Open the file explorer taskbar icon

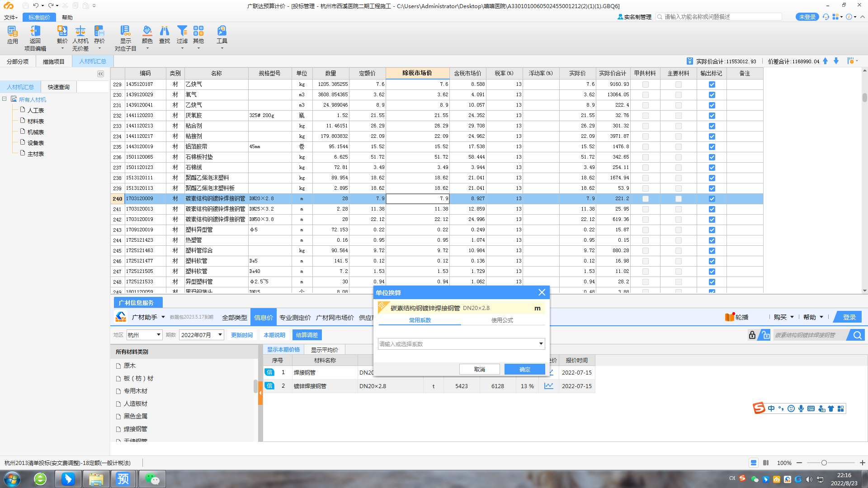[96, 479]
